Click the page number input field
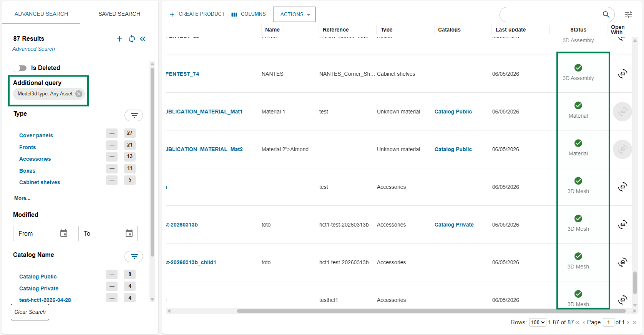 coord(608,322)
